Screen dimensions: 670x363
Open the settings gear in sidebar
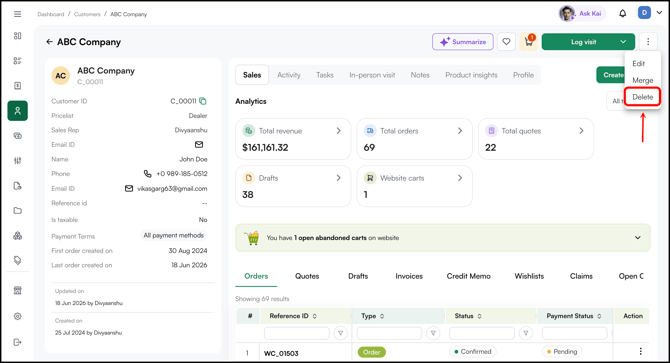[18, 316]
